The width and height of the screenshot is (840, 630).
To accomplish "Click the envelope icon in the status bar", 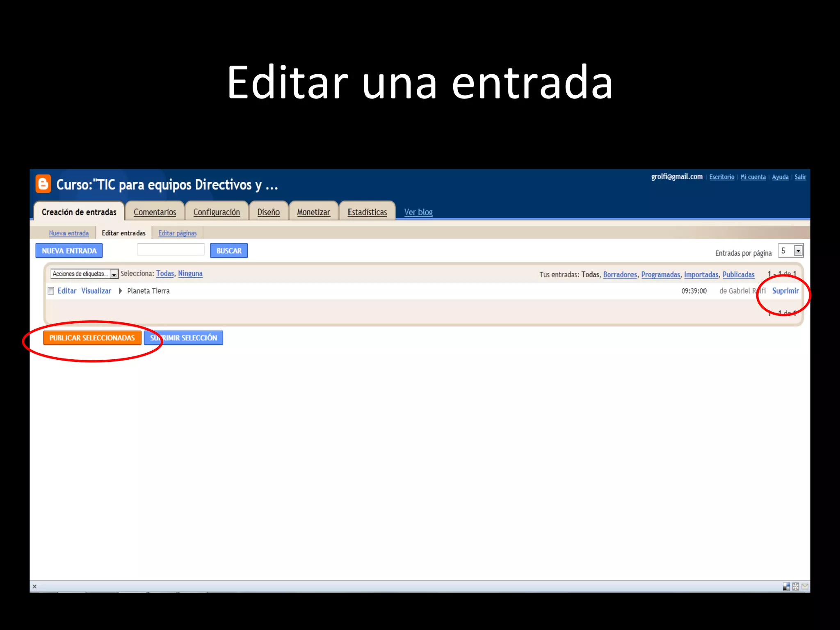I will 805,587.
